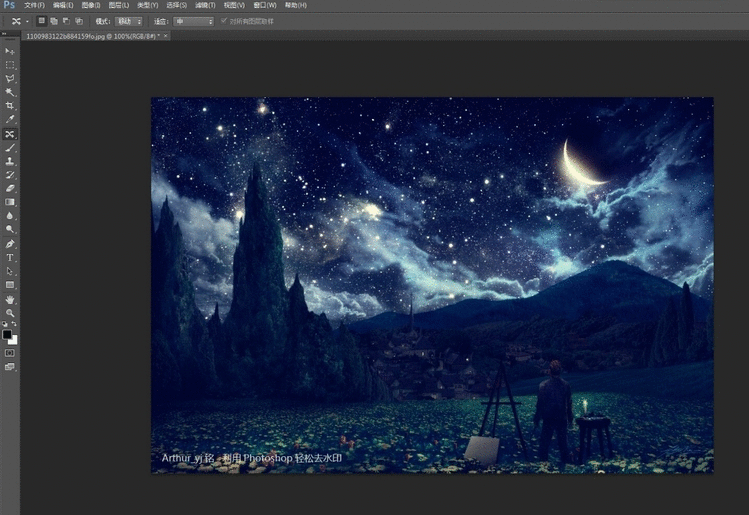Screen dimensions: 749x515
Task: Select the Rectangular Marquee tool
Action: tap(10, 64)
